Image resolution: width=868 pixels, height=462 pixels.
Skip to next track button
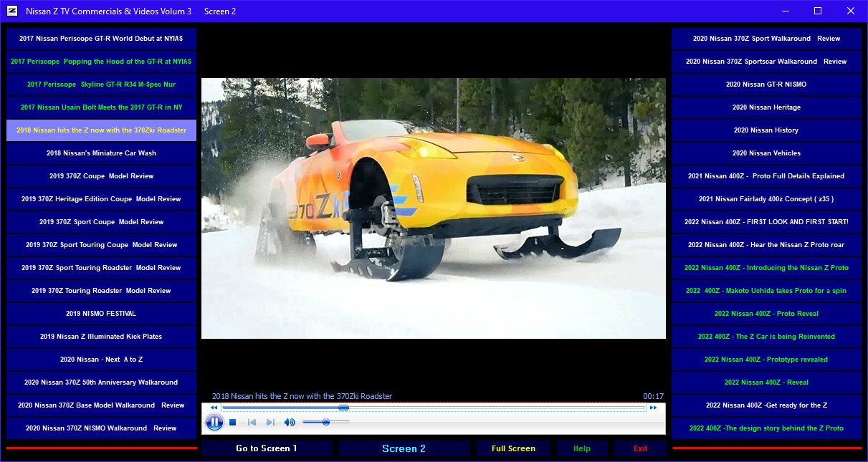(x=270, y=423)
